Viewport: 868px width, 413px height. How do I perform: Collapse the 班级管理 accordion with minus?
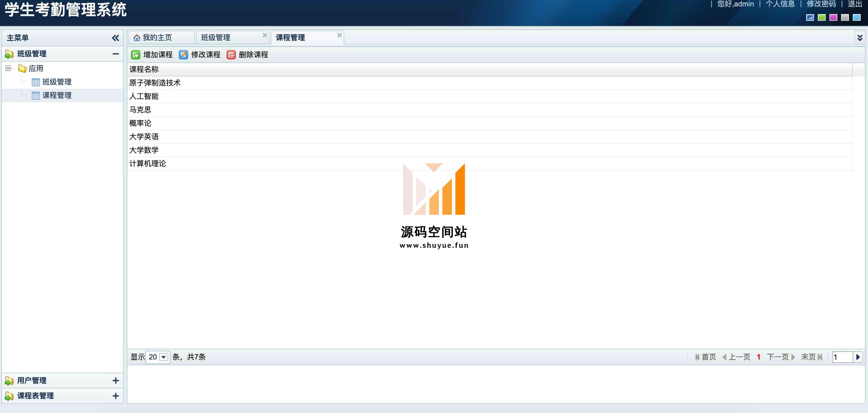click(115, 54)
